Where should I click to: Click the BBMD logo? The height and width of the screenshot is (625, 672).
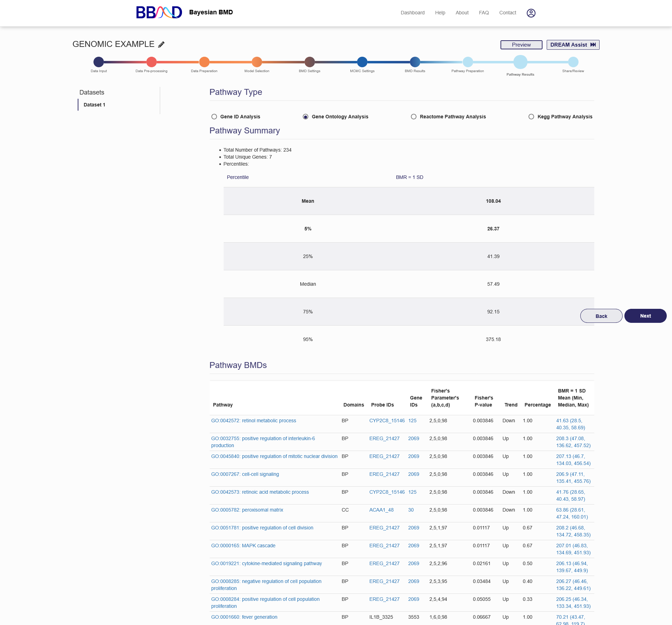(159, 13)
